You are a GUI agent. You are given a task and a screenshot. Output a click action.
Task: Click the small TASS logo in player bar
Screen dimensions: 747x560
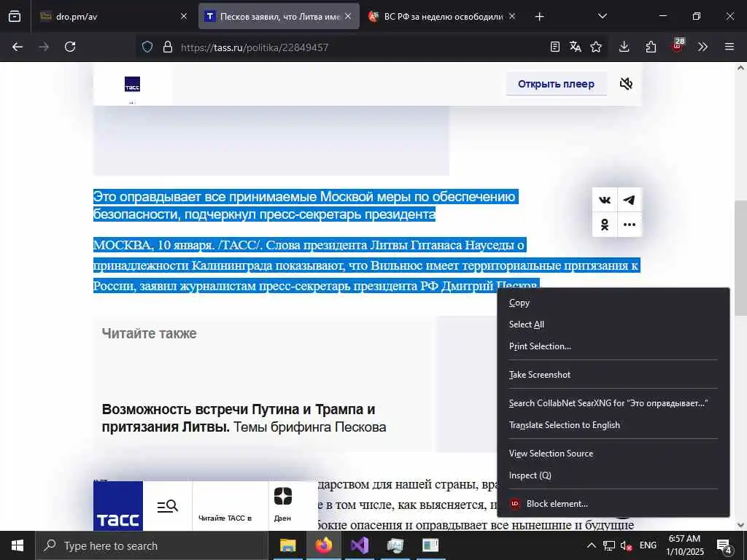[133, 85]
